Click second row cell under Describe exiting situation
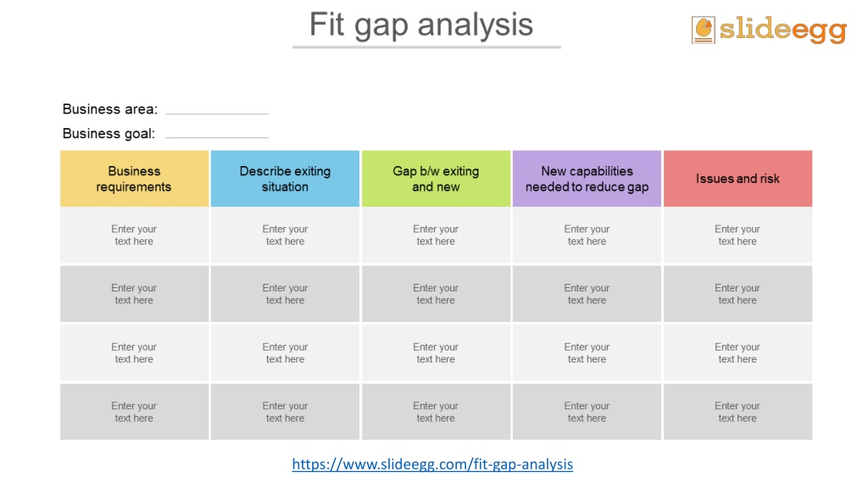The image size is (868, 488). pyautogui.click(x=285, y=294)
